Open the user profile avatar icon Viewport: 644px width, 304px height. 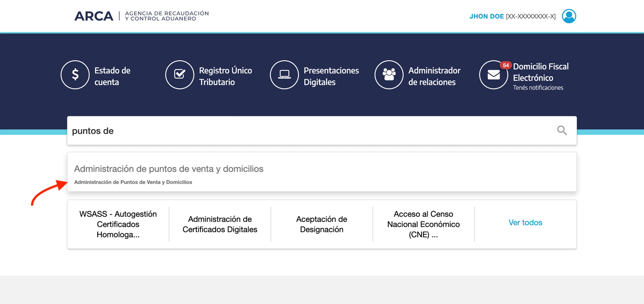569,16
